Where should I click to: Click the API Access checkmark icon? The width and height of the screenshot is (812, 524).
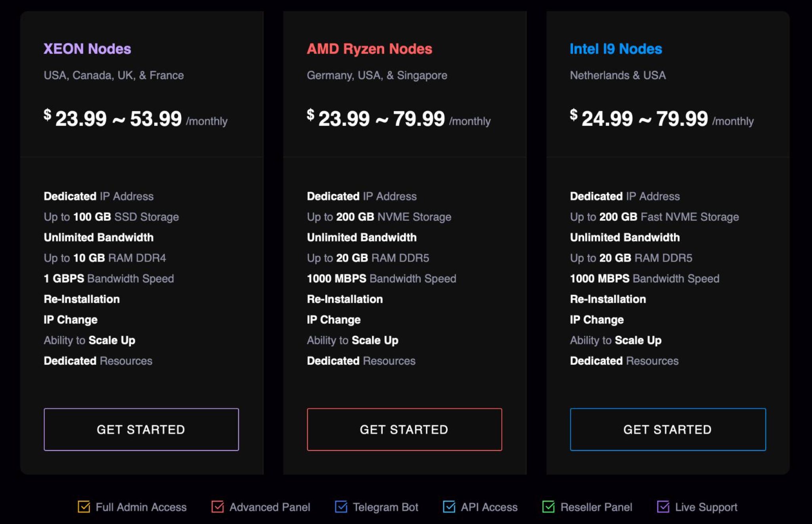point(449,507)
